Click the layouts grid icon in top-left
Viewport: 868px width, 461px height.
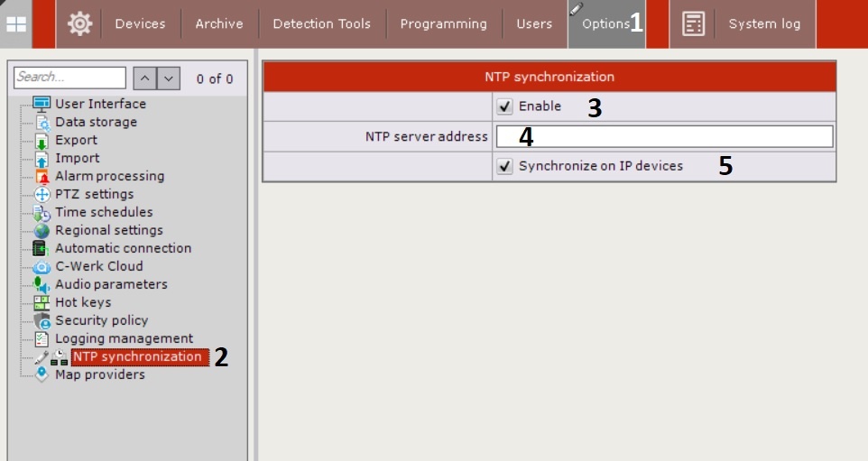tap(17, 24)
